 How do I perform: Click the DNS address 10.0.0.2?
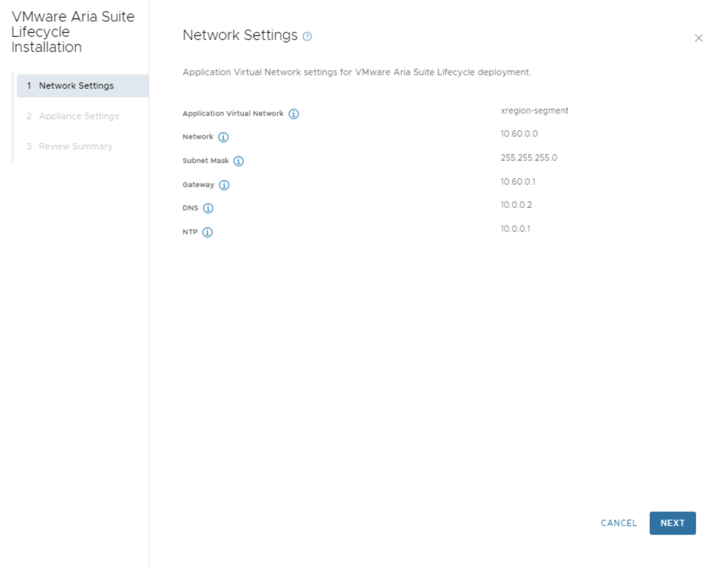516,205
